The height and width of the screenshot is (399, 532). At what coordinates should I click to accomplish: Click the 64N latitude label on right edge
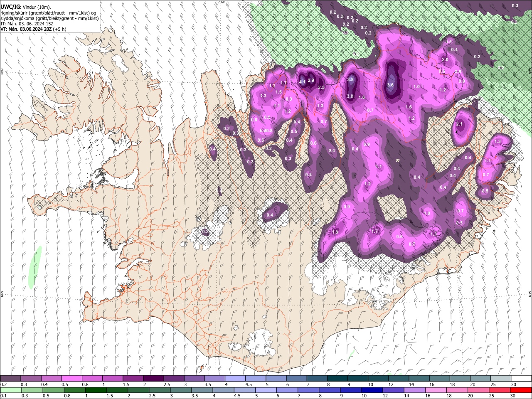[530, 293]
